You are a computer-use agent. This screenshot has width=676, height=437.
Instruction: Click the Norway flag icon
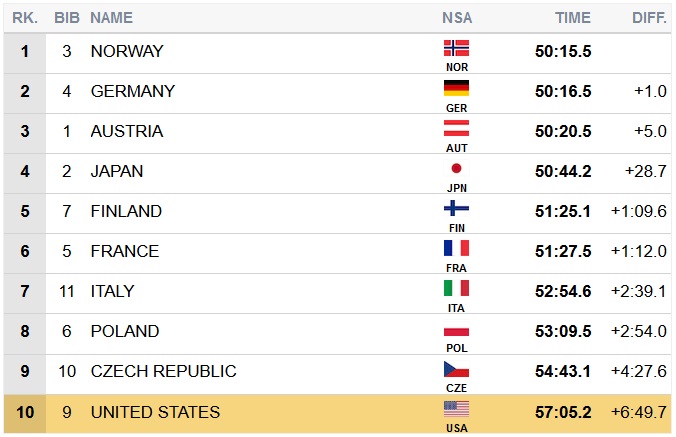456,48
